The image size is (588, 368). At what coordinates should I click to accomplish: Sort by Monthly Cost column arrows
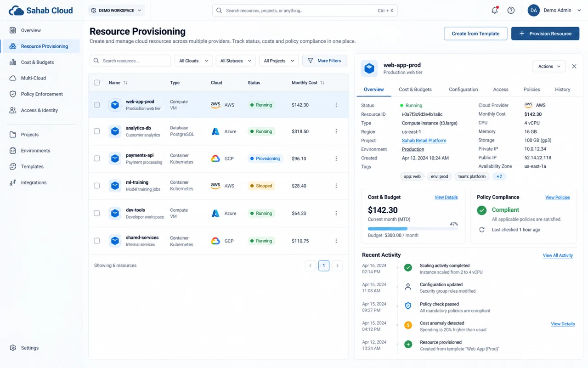(x=322, y=83)
